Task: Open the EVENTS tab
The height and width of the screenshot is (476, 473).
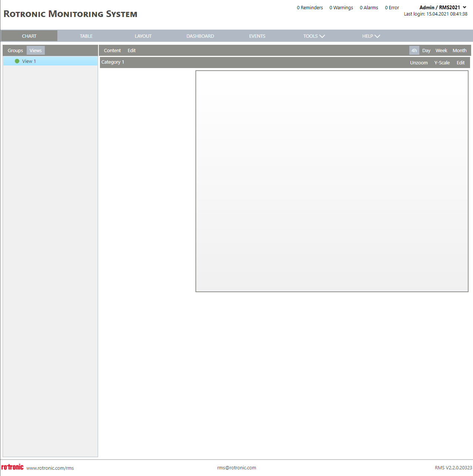Action: [x=257, y=36]
